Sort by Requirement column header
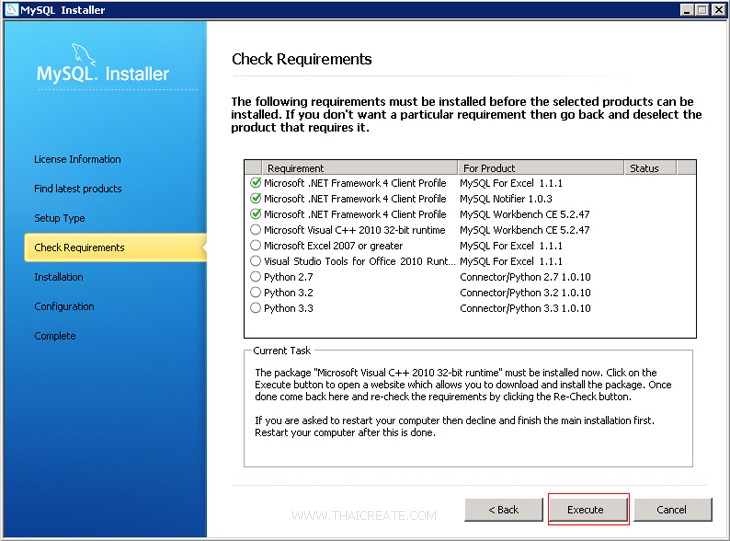This screenshot has width=730, height=541. point(359,168)
